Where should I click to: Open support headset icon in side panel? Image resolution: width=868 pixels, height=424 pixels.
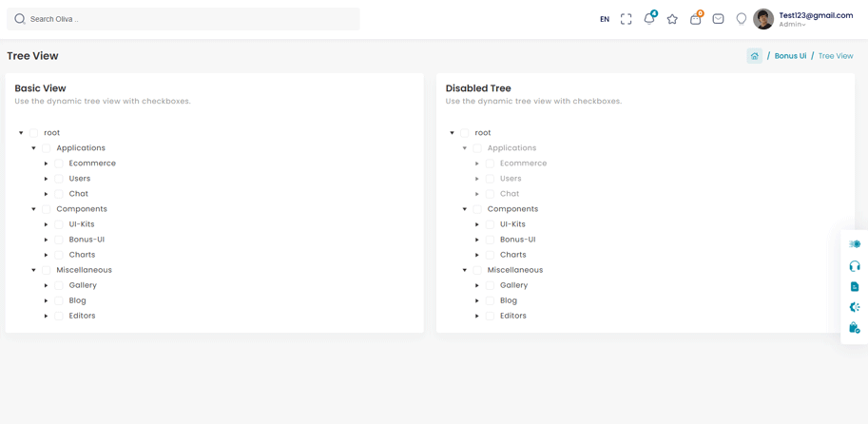(854, 265)
